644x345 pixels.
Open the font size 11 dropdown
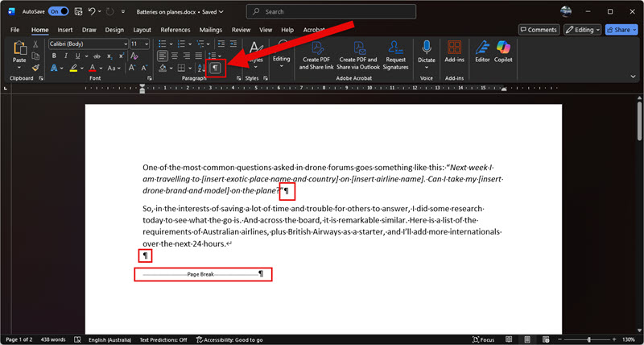147,44
